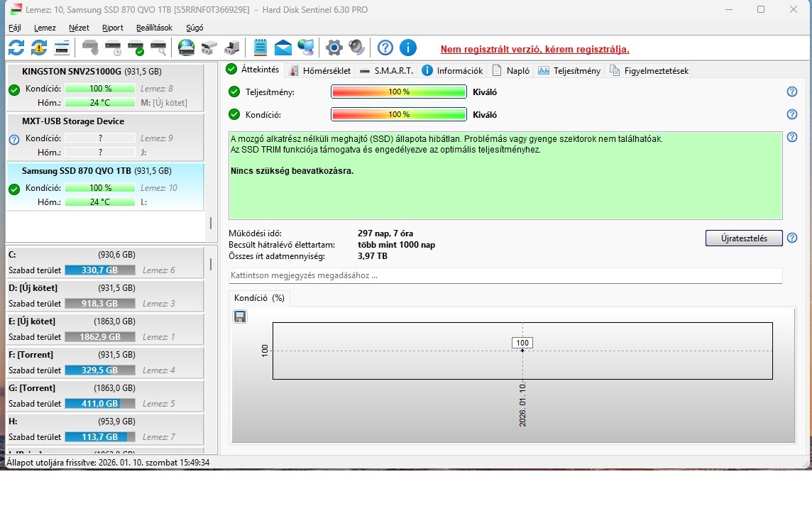Click question mark status icon of MXT-USB device

pos(14,139)
